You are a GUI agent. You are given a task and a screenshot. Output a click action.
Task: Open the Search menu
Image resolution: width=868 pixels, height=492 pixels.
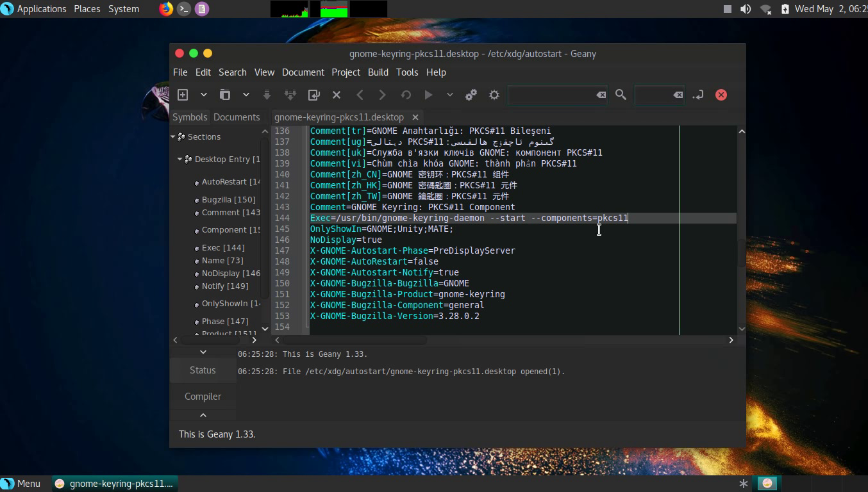click(x=233, y=72)
